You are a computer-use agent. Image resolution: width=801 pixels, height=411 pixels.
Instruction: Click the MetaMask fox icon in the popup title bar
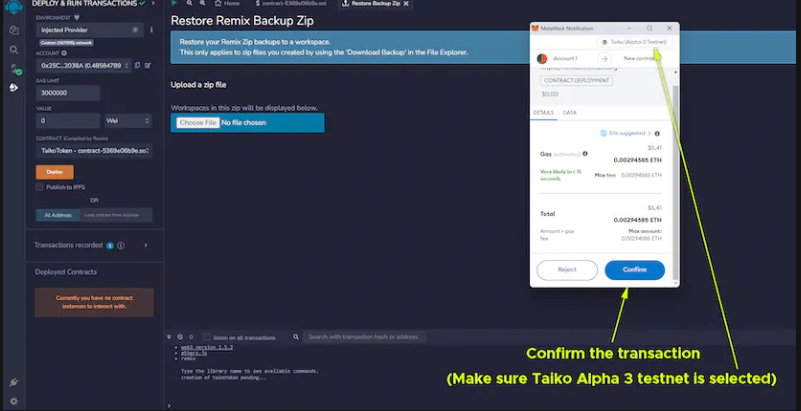[535, 29]
